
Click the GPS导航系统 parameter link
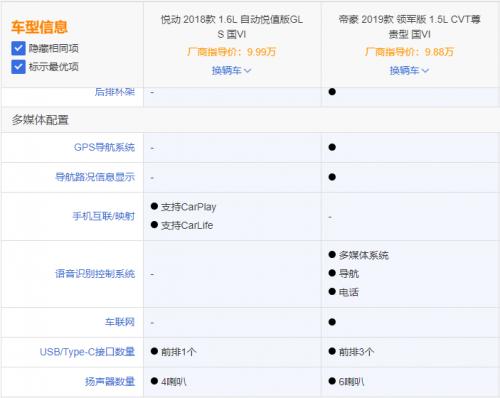(104, 147)
